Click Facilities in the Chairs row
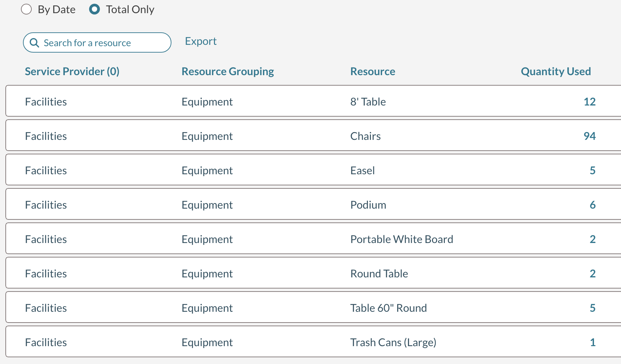The height and width of the screenshot is (364, 621). coord(46,136)
